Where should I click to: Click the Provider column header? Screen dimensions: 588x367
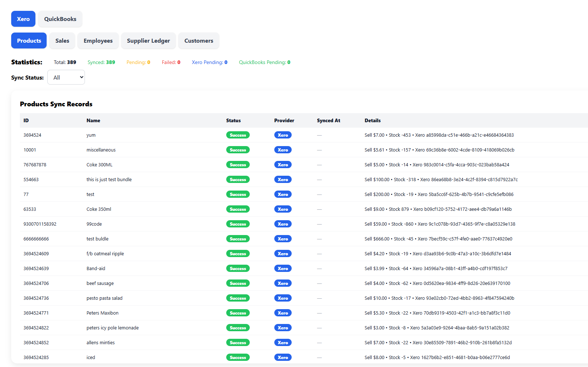(284, 120)
